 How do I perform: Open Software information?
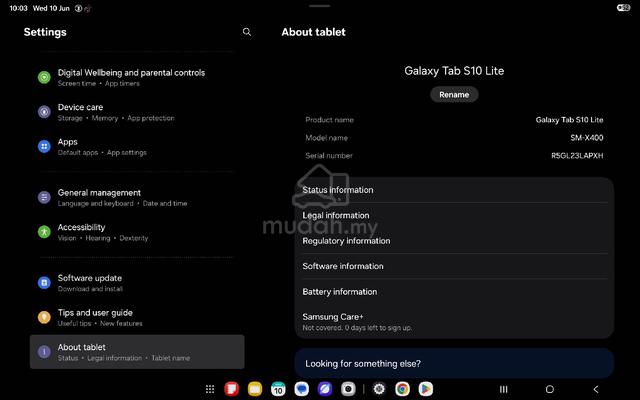pyautogui.click(x=454, y=266)
